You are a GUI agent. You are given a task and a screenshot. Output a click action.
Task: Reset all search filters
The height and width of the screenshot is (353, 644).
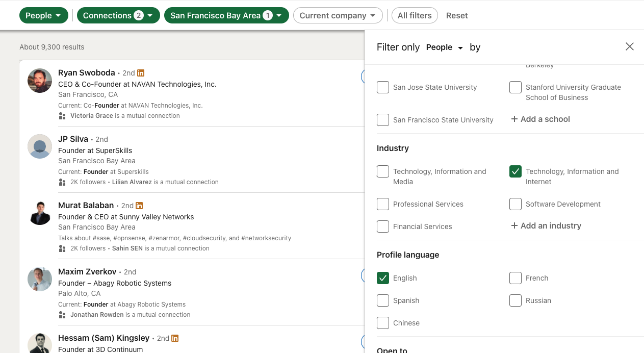click(x=457, y=15)
